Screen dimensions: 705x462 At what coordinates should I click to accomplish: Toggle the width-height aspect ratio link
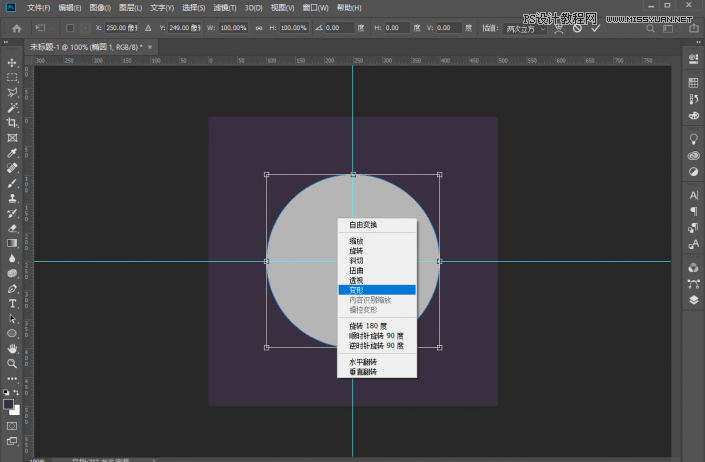(x=258, y=28)
